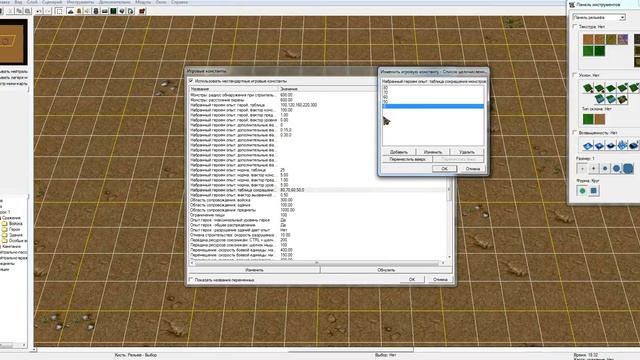Click Добавить in the list dialog
Screen dimensions: 640x360
(x=399, y=152)
